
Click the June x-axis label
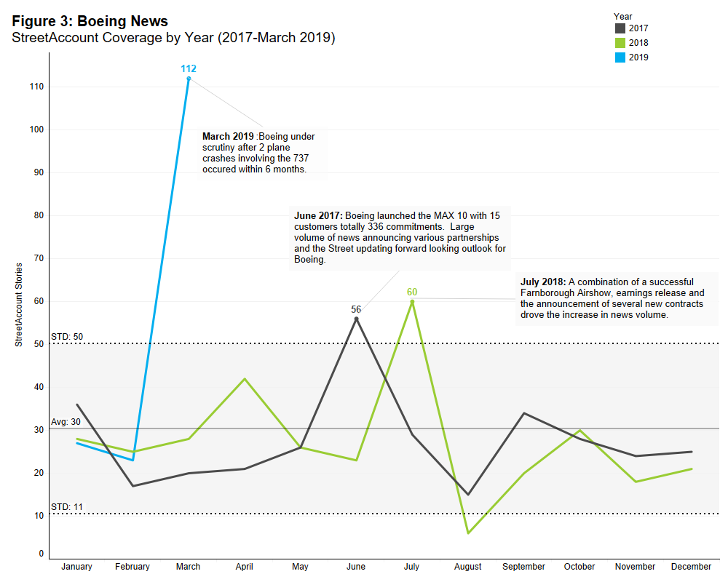tap(356, 567)
